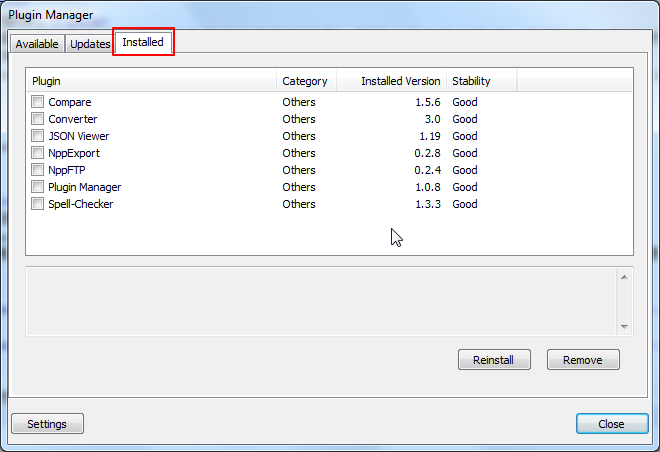Click the Reinstall button
The height and width of the screenshot is (452, 660).
pos(493,360)
